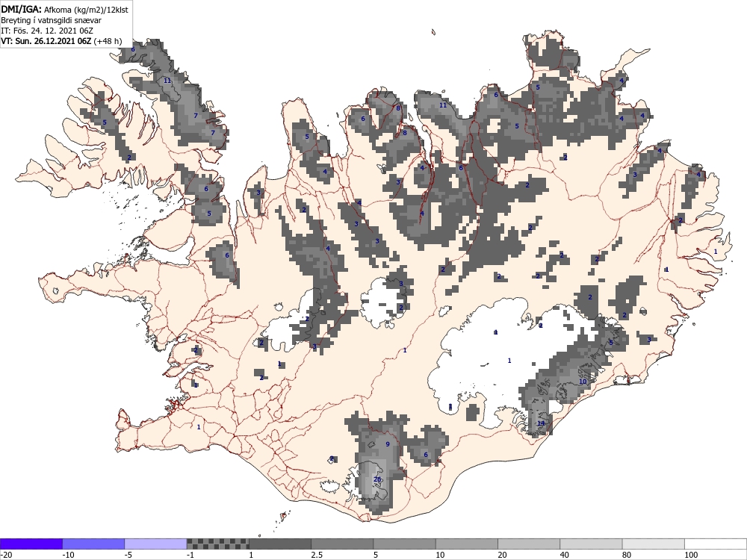747x560 pixels.
Task: Select the 'Breyting í vatnsgildi snævar' subtitle
Action: click(x=51, y=20)
